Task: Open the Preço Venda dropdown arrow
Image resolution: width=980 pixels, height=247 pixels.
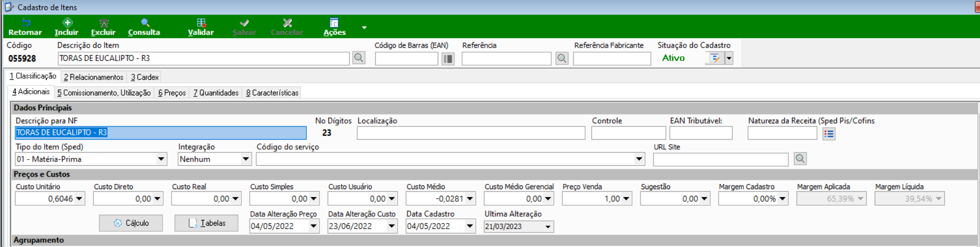Action: click(x=626, y=199)
